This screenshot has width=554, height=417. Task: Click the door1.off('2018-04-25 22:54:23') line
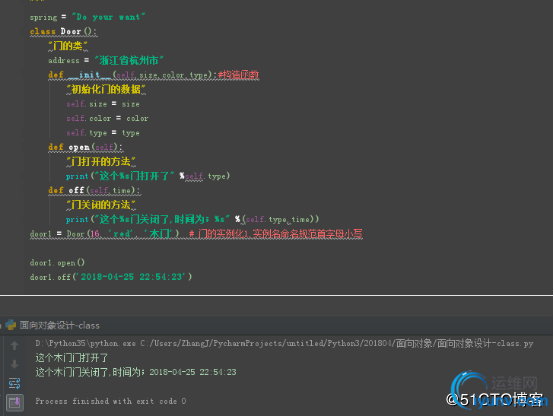point(111,277)
